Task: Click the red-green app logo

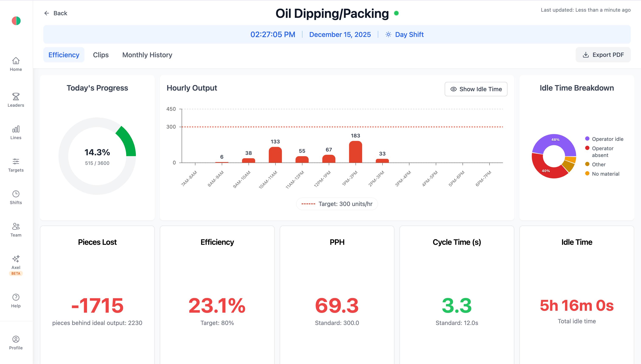Action: click(16, 21)
